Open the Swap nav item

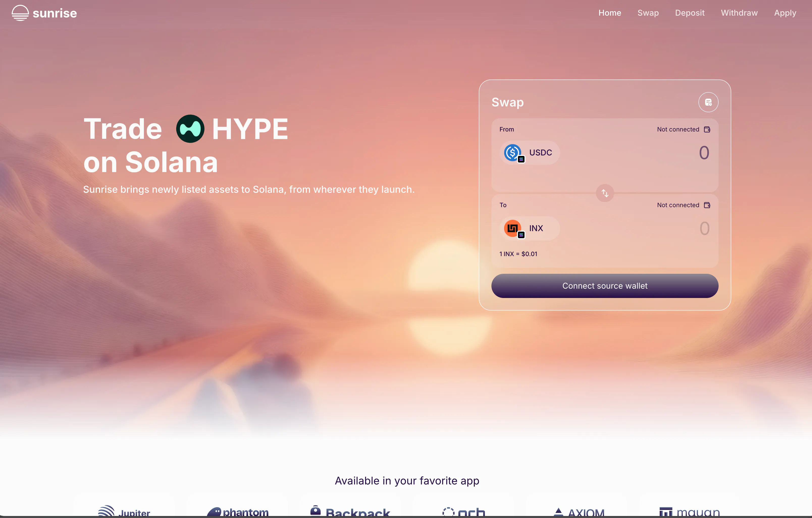(x=648, y=13)
